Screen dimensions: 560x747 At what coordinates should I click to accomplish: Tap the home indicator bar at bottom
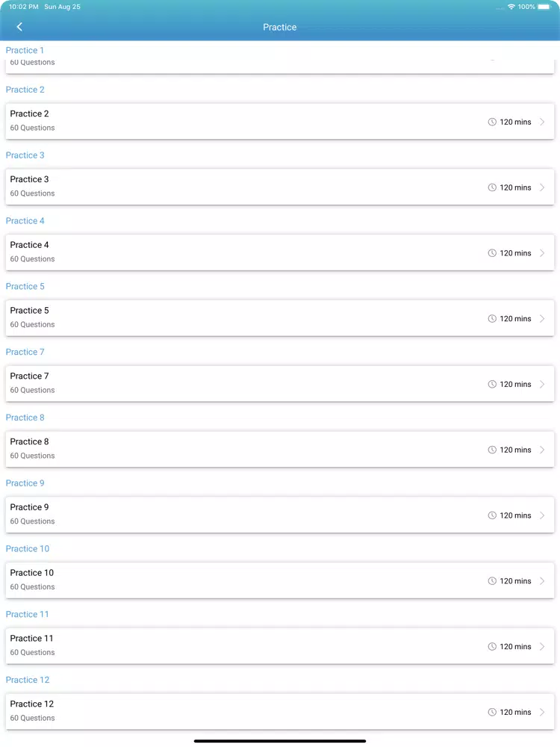pos(280,741)
